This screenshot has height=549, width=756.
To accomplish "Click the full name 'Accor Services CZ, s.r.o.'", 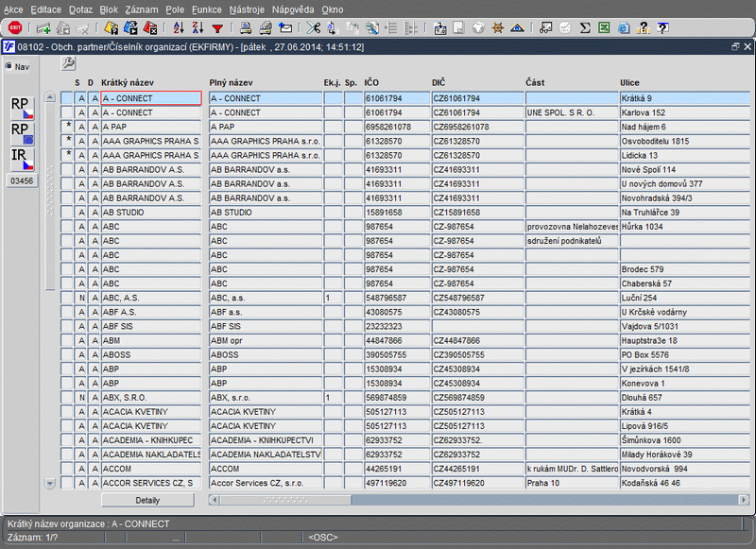I will tap(266, 483).
